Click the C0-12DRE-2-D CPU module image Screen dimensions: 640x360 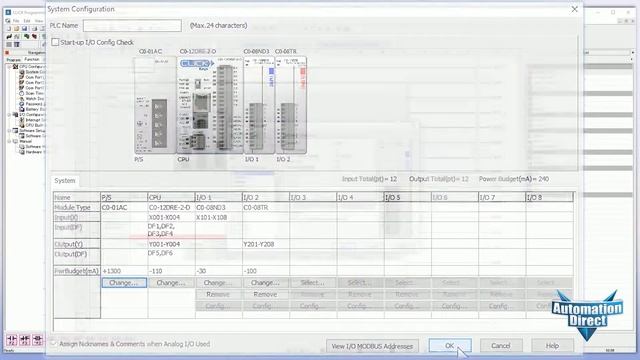tap(210, 105)
